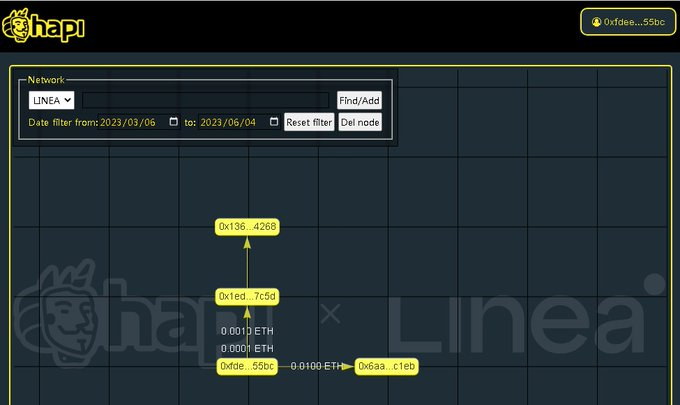Open the calendar picker for the to date
Image resolution: width=680 pixels, height=405 pixels.
pyautogui.click(x=274, y=121)
